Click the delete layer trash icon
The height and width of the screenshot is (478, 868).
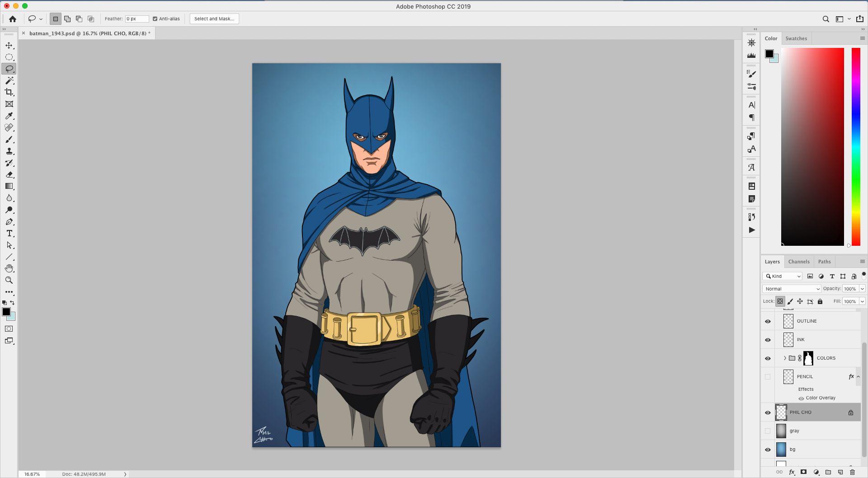click(852, 472)
